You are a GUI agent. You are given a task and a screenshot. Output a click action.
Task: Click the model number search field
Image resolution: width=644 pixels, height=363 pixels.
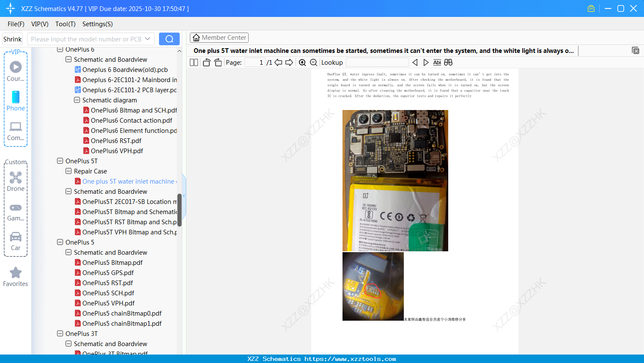tap(86, 39)
